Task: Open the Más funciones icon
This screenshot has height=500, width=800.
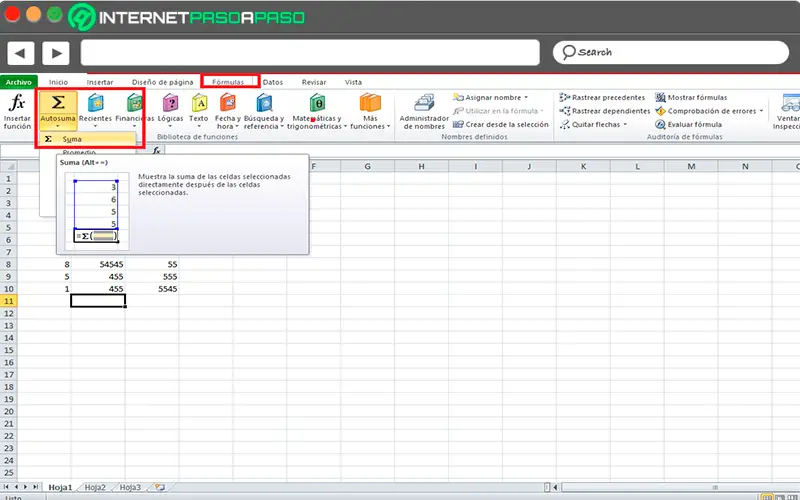Action: pyautogui.click(x=370, y=103)
